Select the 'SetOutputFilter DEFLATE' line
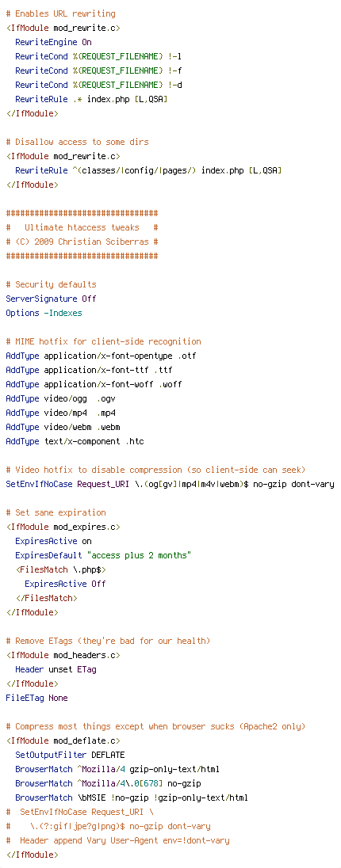This screenshot has height=868, width=341. coord(70,755)
